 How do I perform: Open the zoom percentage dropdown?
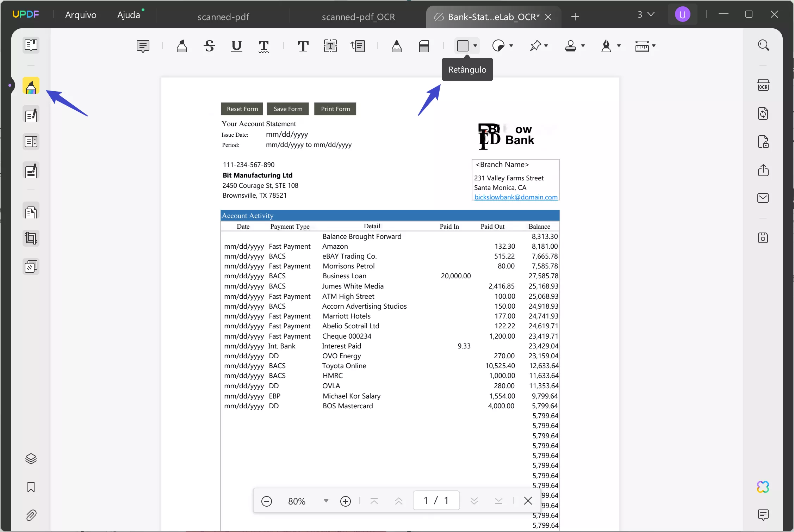click(x=326, y=501)
